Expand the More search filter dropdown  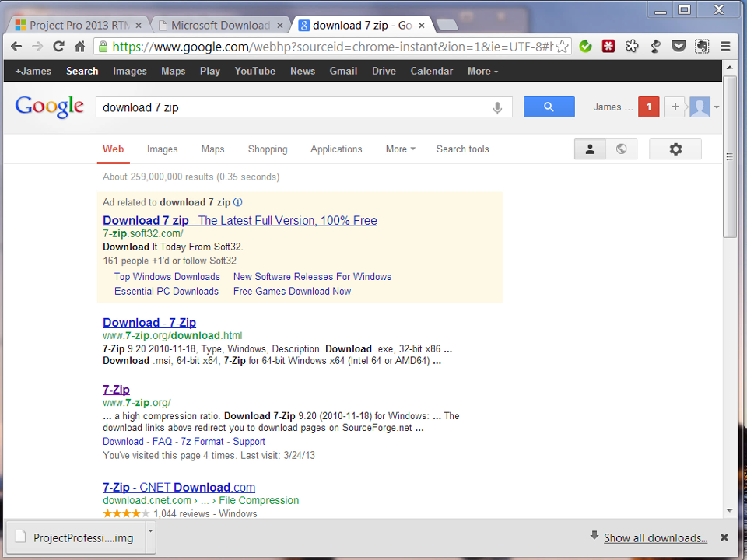click(x=400, y=149)
